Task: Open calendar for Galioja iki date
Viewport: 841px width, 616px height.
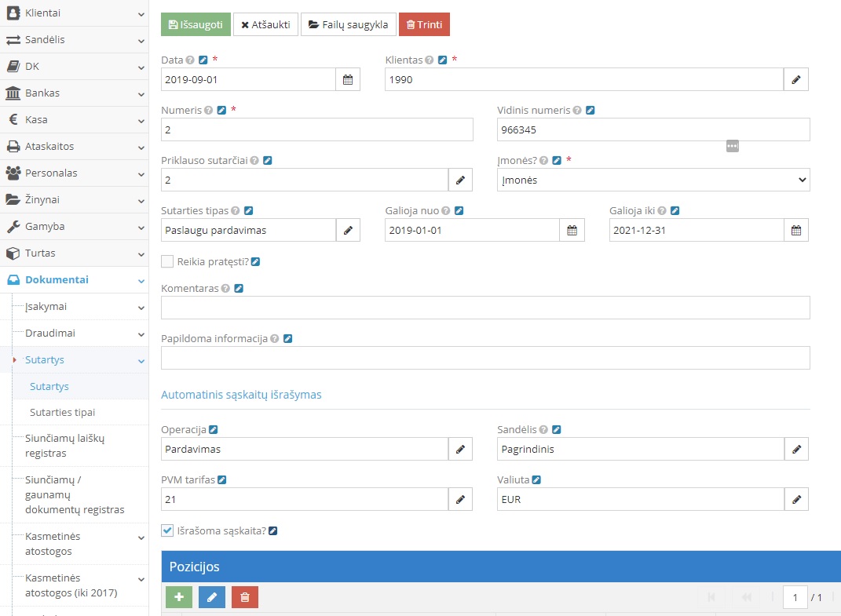Action: pos(795,230)
